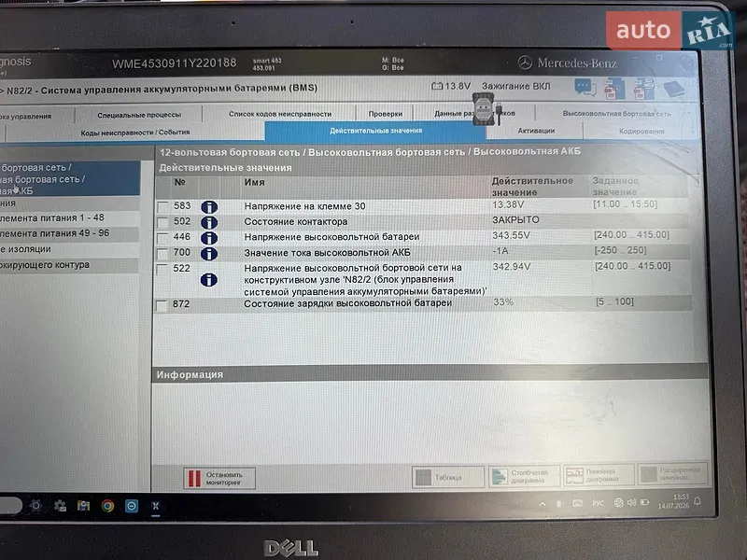
Task: Open the Список кодов неисправности tab
Action: click(280, 114)
